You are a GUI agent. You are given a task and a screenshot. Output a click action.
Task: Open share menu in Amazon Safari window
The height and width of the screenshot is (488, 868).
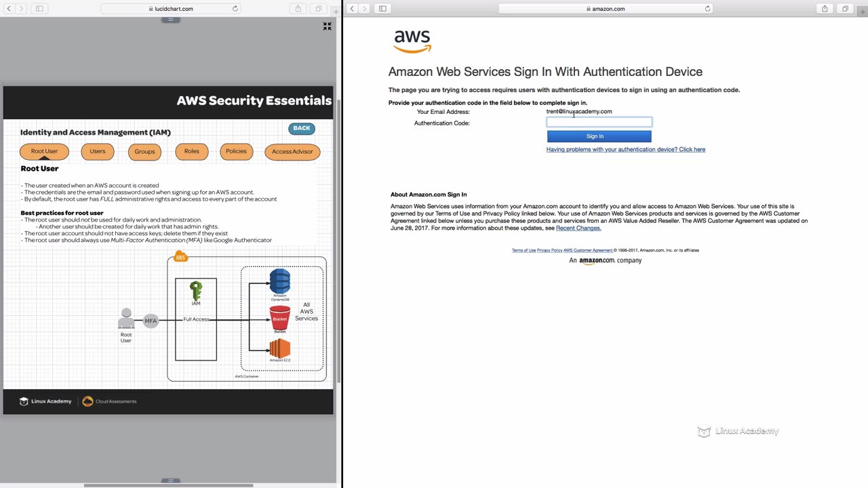tap(825, 9)
